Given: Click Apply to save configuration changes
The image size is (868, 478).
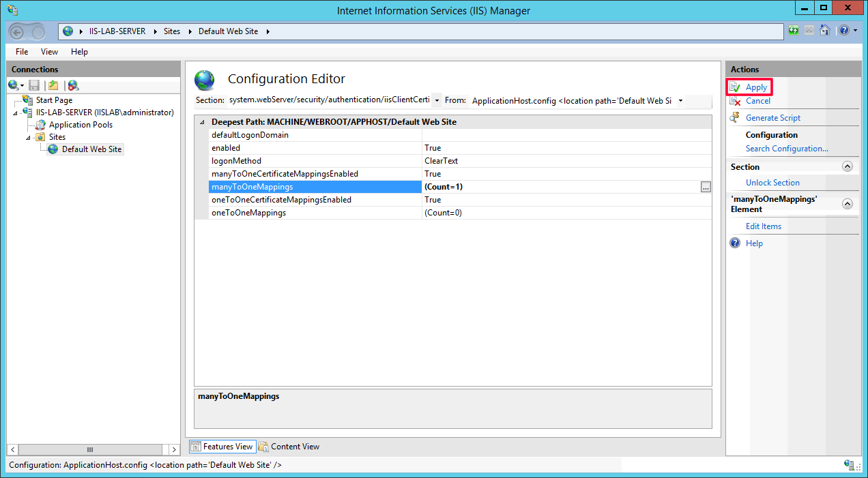Looking at the screenshot, I should point(756,87).
